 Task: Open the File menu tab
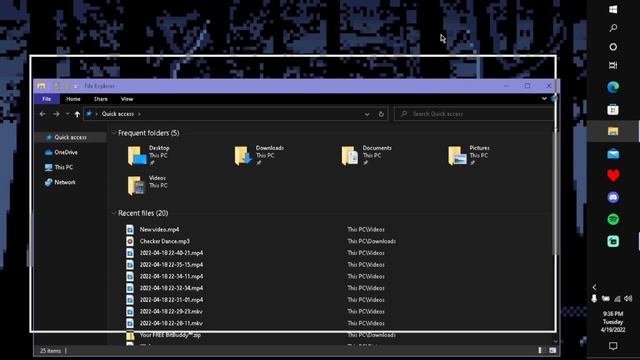pos(47,99)
